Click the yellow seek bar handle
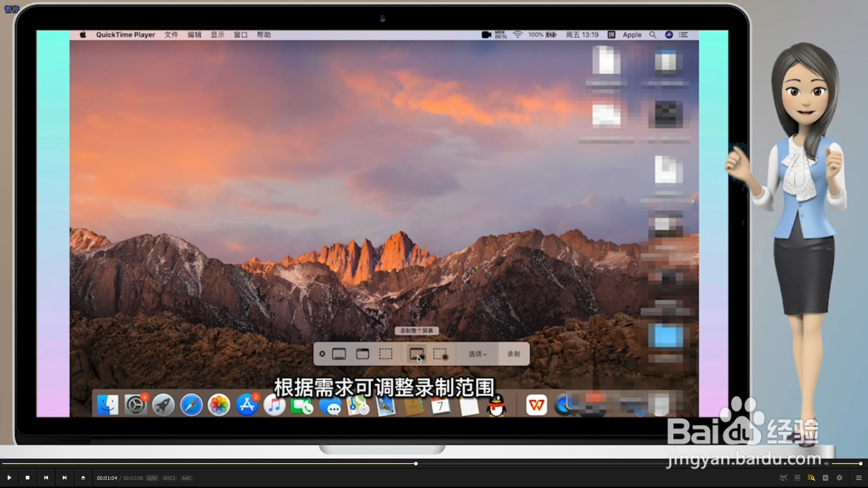This screenshot has width=868, height=488. (x=416, y=464)
